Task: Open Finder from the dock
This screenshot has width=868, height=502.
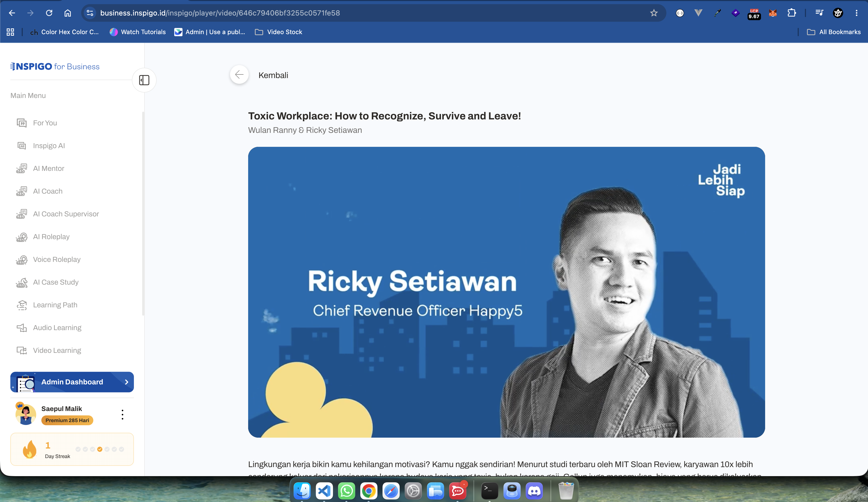Action: [x=302, y=491]
